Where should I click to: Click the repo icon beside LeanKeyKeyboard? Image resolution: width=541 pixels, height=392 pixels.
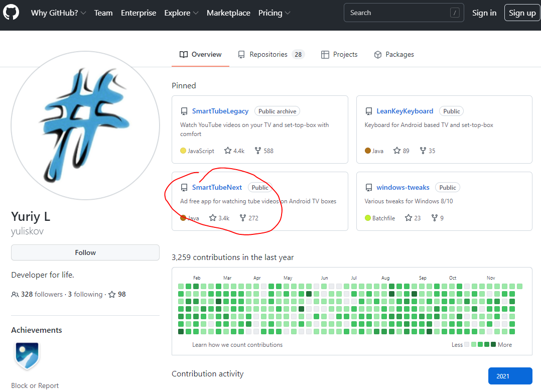click(x=369, y=111)
